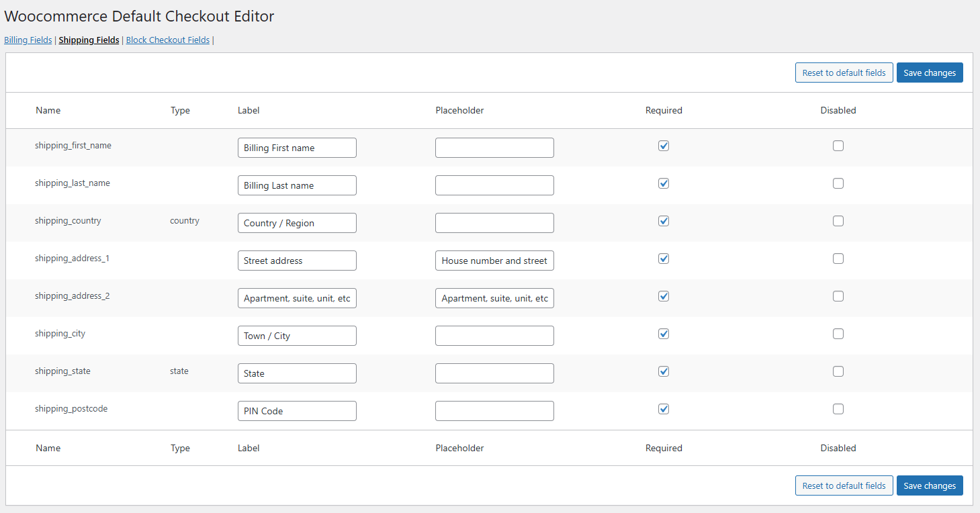980x513 pixels.
Task: Click bottom Save changes button
Action: click(x=929, y=485)
